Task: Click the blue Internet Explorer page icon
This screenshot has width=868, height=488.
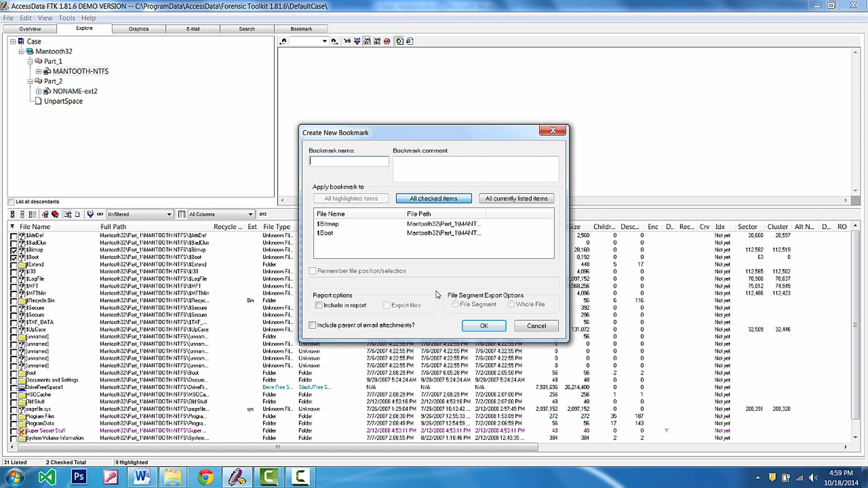Action: [x=410, y=41]
